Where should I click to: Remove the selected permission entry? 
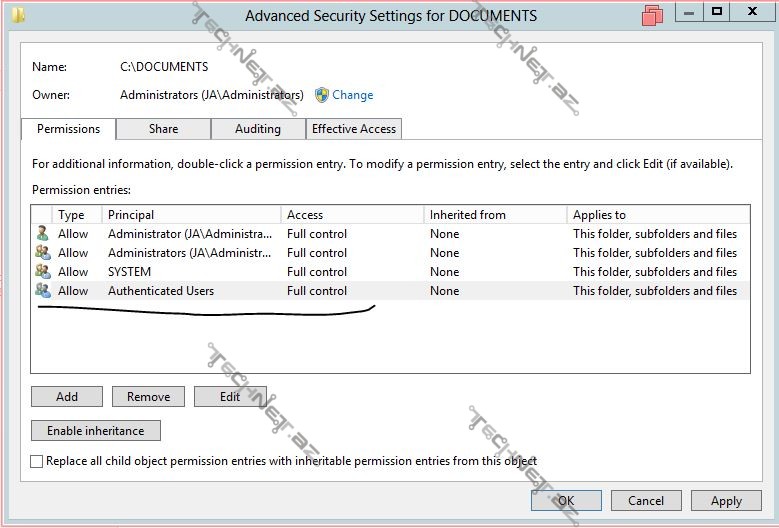[148, 397]
